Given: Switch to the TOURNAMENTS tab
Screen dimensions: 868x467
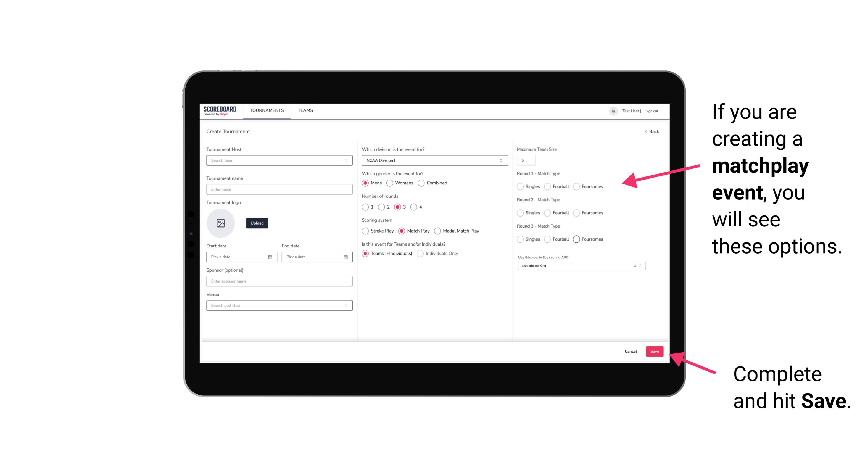Looking at the screenshot, I should pos(267,110).
